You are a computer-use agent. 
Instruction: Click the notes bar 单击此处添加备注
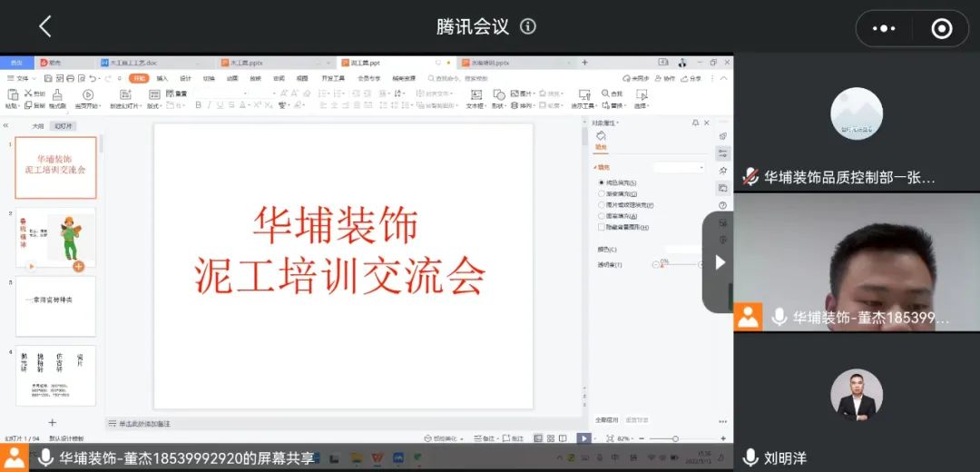click(x=145, y=424)
